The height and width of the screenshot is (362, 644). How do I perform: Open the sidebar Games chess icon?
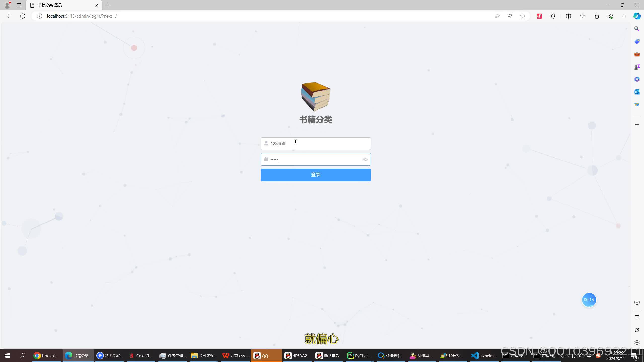(637, 67)
